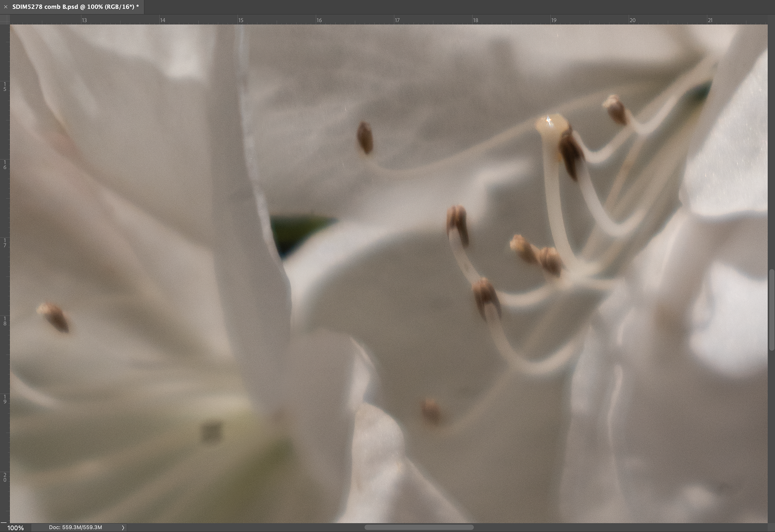This screenshot has height=532, width=775.
Task: Click the 18 mark on the vertical ruler
Action: point(5,321)
